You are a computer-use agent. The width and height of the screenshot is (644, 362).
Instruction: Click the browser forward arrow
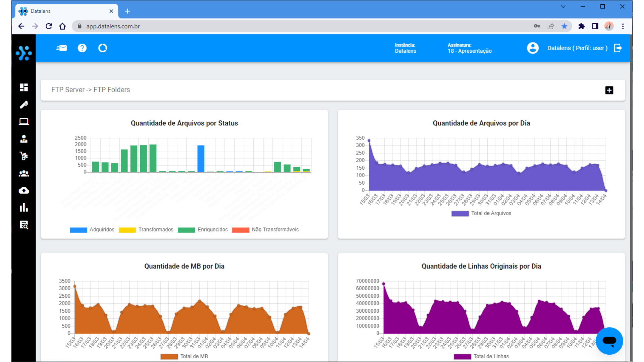tap(35, 26)
